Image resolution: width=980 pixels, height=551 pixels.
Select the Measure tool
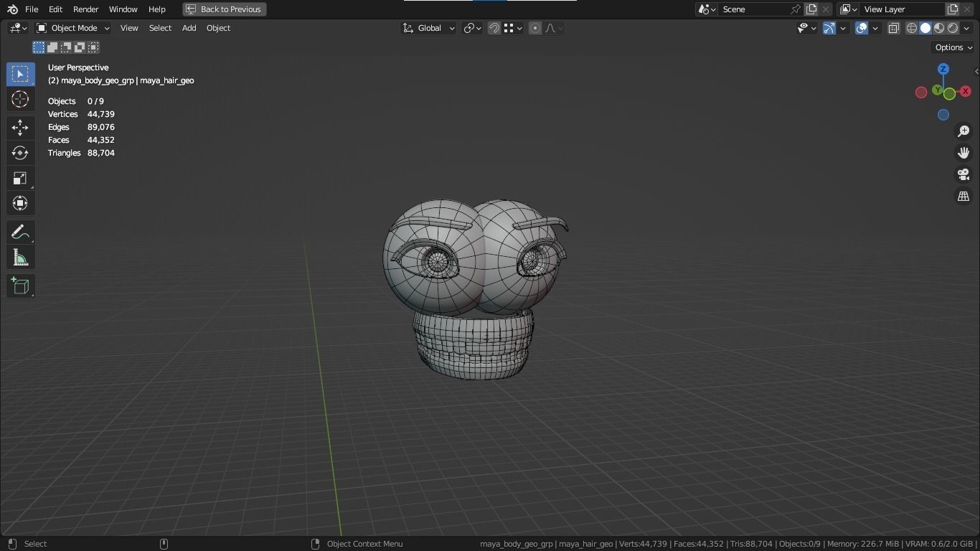pyautogui.click(x=20, y=258)
